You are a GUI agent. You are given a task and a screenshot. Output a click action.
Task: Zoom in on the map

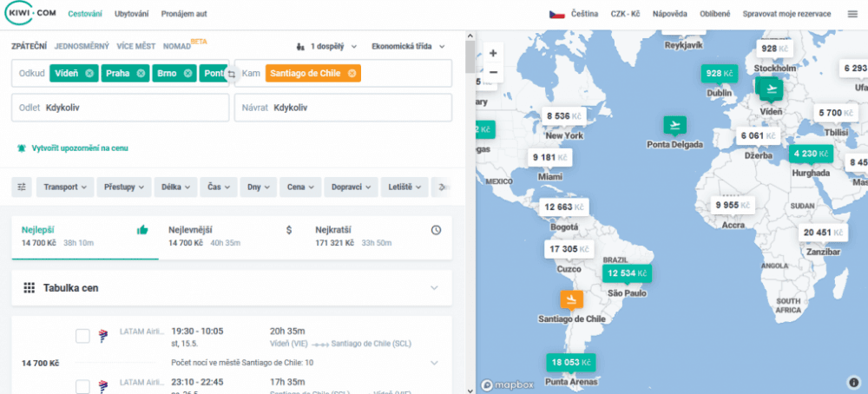click(493, 53)
